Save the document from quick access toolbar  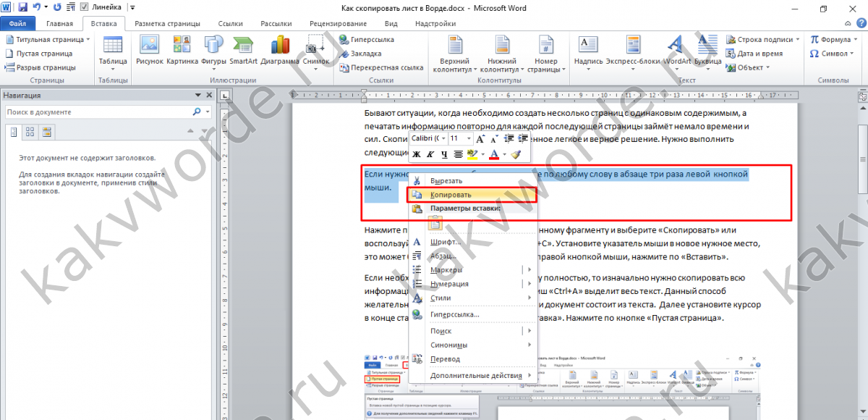22,7
